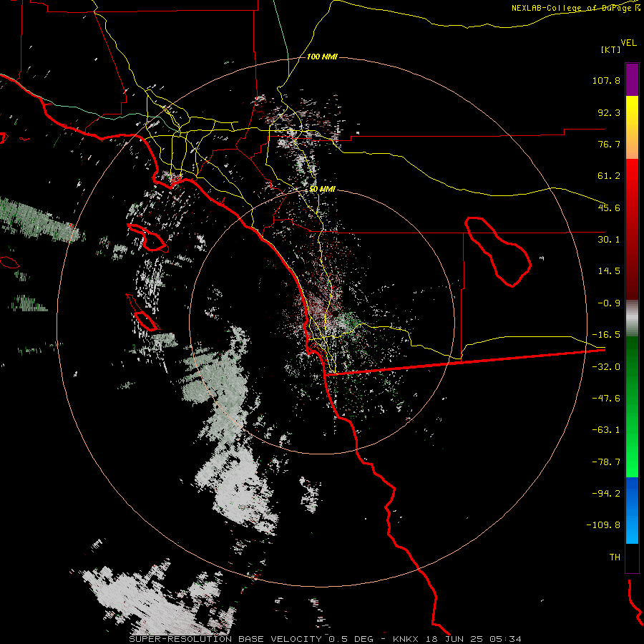
Task: Click the KNKX 18 JUN 25 05:34 timestamp
Action: (457, 639)
